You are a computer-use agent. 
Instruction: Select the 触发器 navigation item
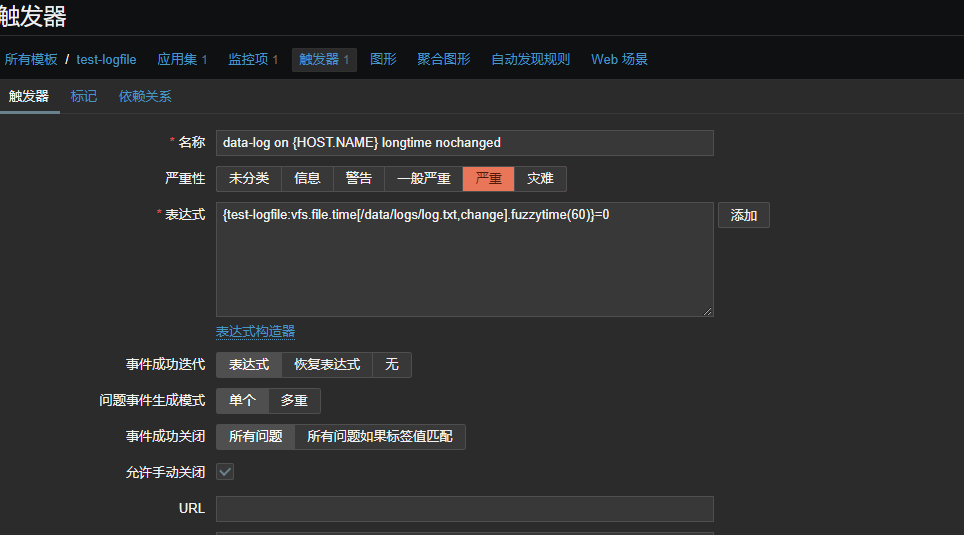[x=324, y=60]
